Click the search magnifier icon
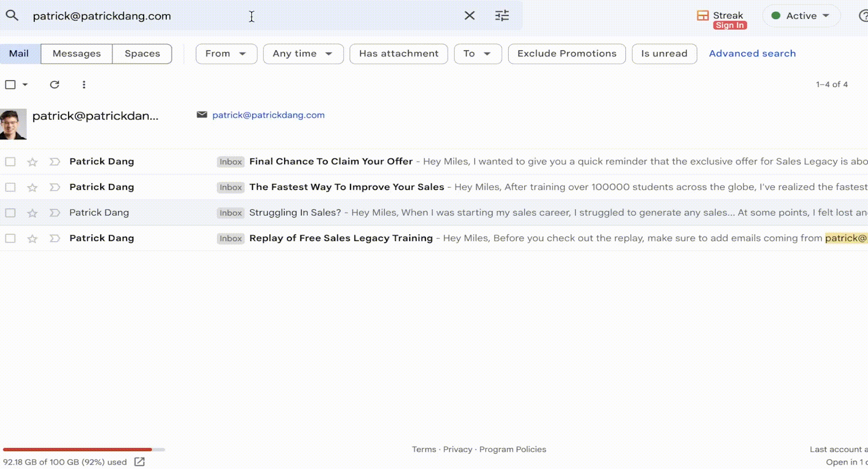 (12, 16)
